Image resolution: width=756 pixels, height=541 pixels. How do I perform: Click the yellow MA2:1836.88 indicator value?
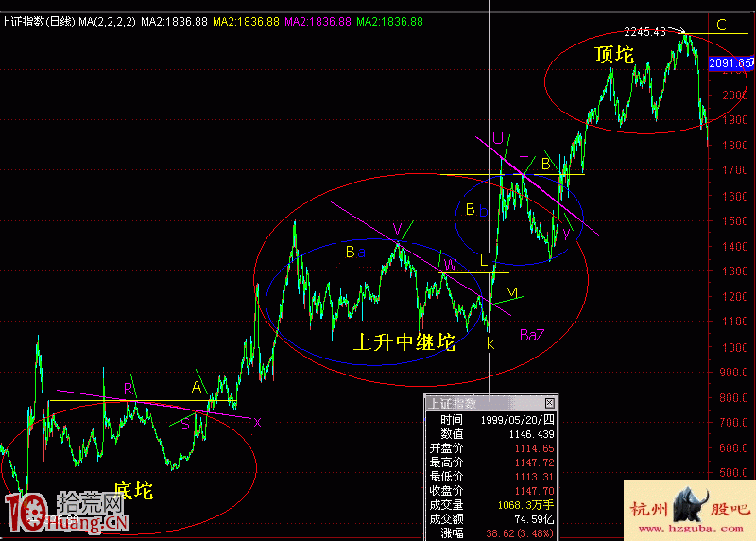246,22
